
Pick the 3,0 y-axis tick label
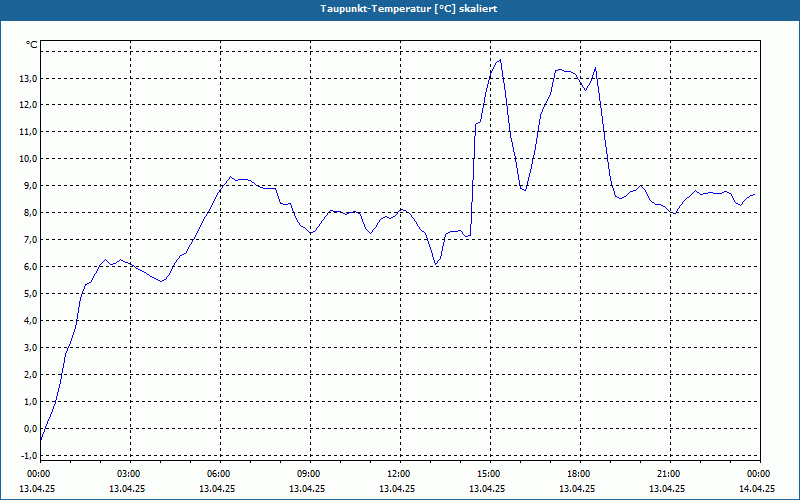30,347
